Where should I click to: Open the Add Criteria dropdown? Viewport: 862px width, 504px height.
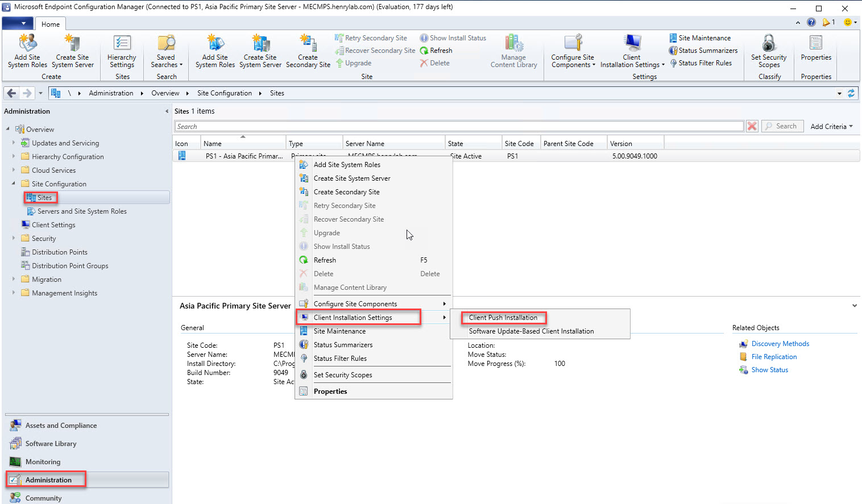tap(831, 126)
